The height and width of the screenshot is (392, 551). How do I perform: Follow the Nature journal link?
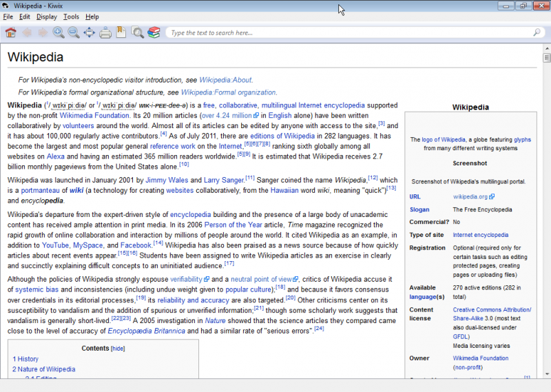point(215,320)
